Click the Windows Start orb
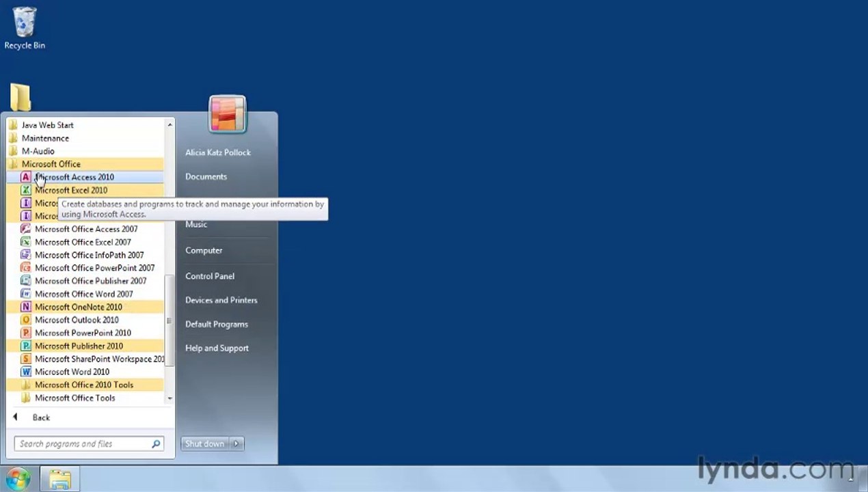The image size is (868, 492). click(18, 479)
